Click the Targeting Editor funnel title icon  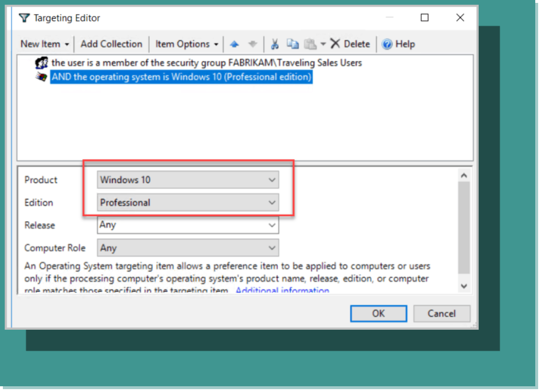[24, 18]
